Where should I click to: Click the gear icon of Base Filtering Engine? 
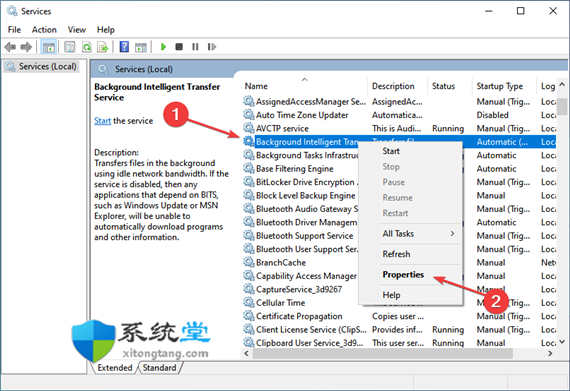point(249,169)
